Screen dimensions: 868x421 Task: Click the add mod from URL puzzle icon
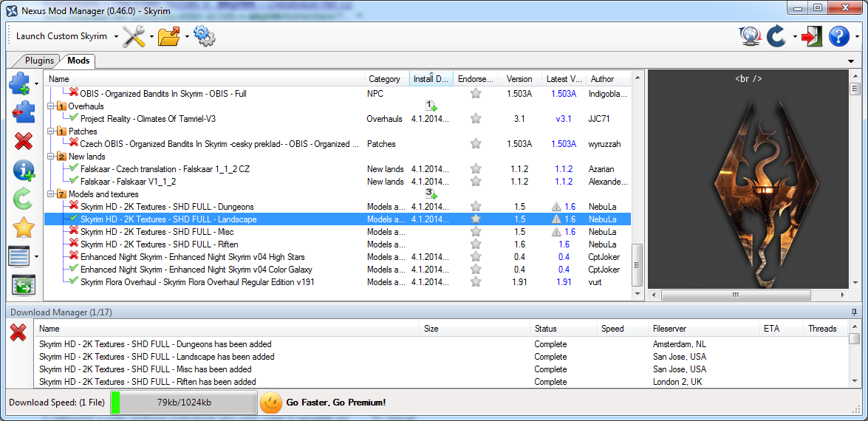(23, 113)
